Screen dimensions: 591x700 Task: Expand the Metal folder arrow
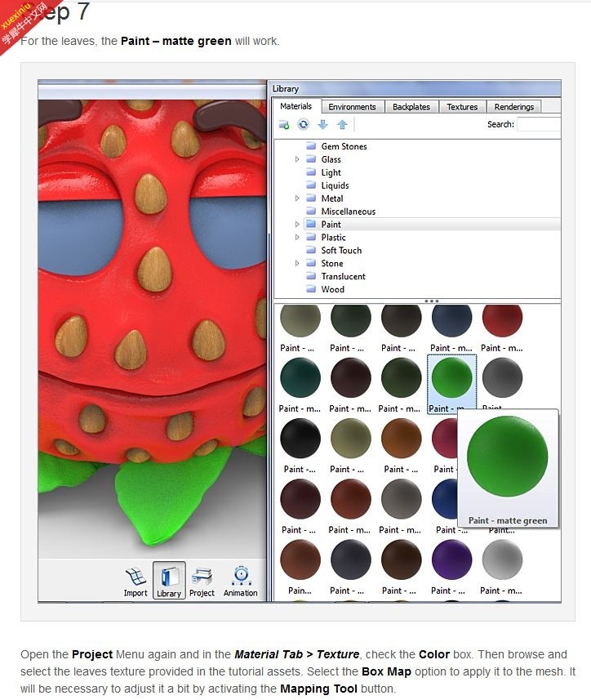click(x=297, y=198)
